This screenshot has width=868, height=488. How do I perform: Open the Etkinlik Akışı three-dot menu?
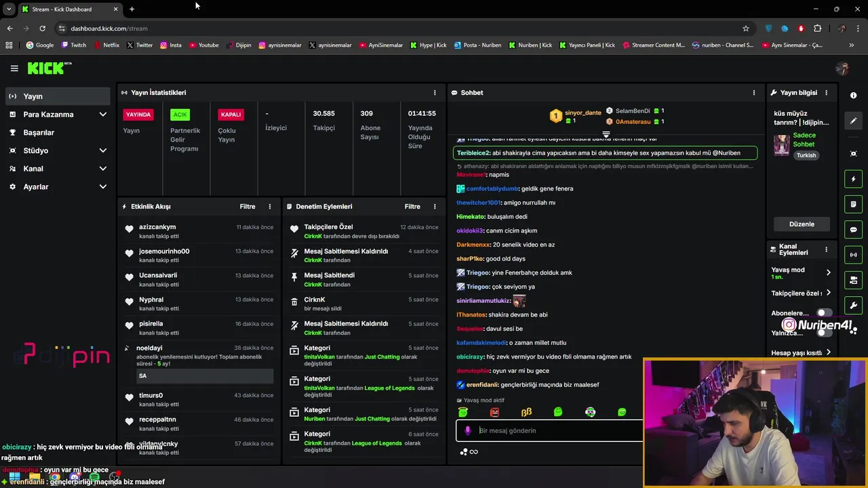tap(269, 207)
